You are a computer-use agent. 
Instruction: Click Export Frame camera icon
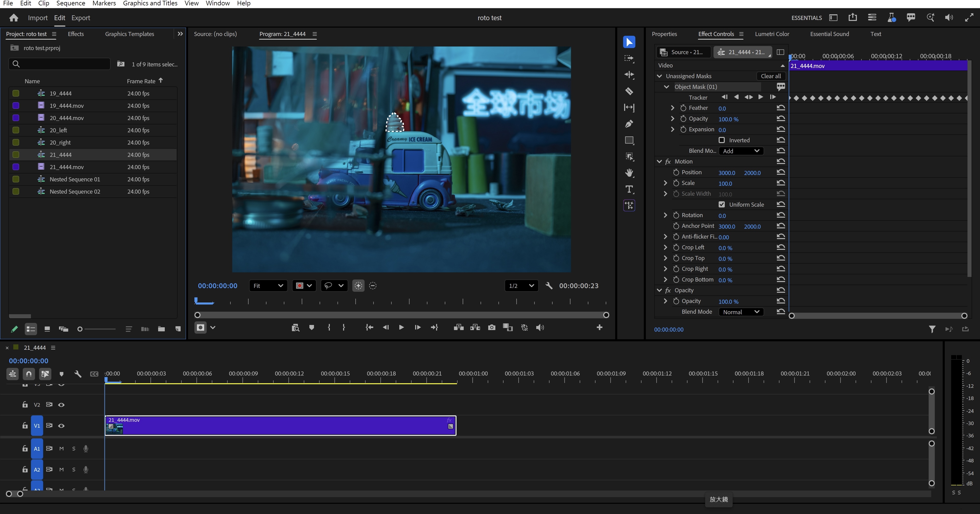492,328
